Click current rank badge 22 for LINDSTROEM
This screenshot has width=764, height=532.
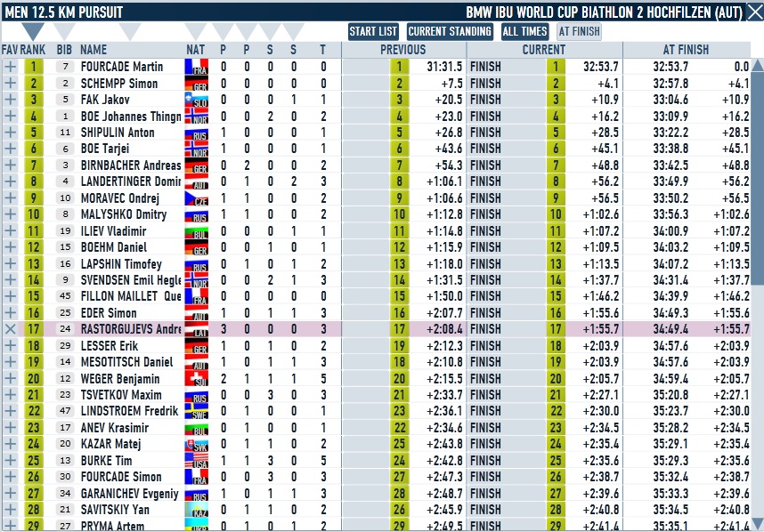[556, 411]
